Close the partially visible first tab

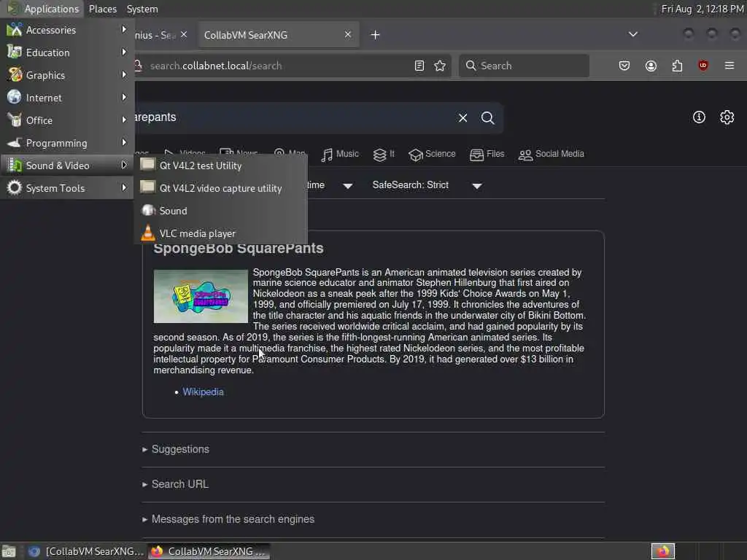[x=184, y=35]
